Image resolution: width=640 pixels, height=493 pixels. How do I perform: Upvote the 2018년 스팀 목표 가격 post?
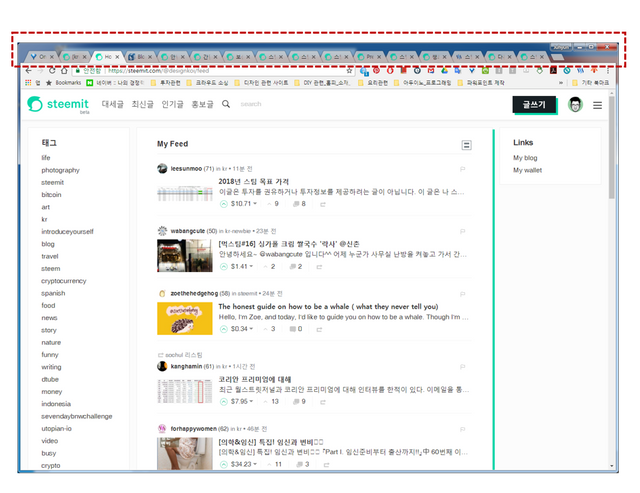224,204
